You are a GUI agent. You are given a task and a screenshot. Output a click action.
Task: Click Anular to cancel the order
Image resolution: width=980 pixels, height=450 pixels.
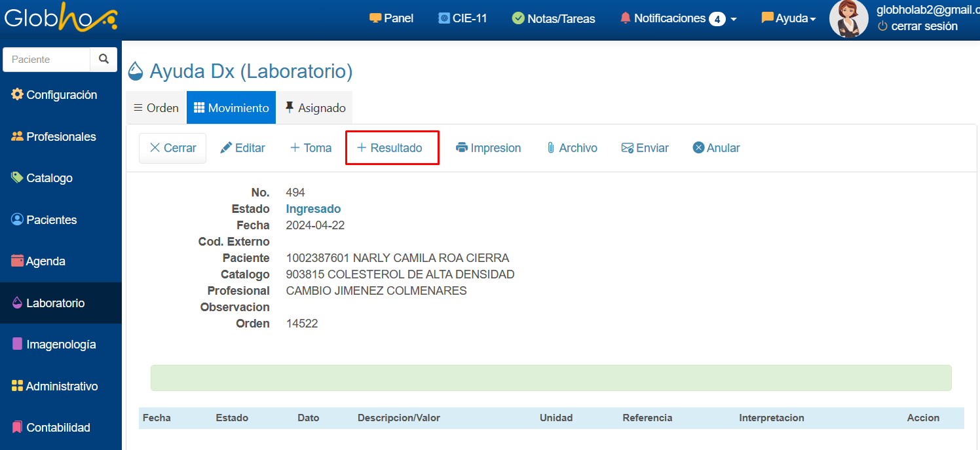coord(716,148)
